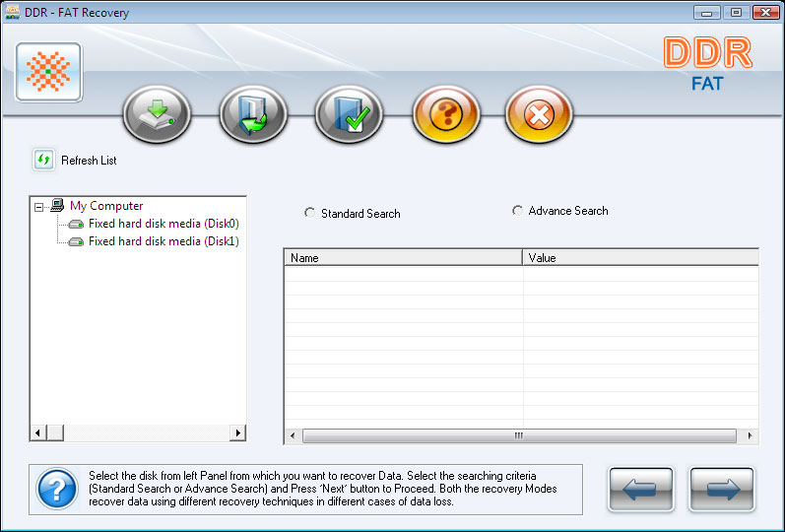Click the Refresh List label
Viewport: 785px width, 532px height.
(x=89, y=161)
